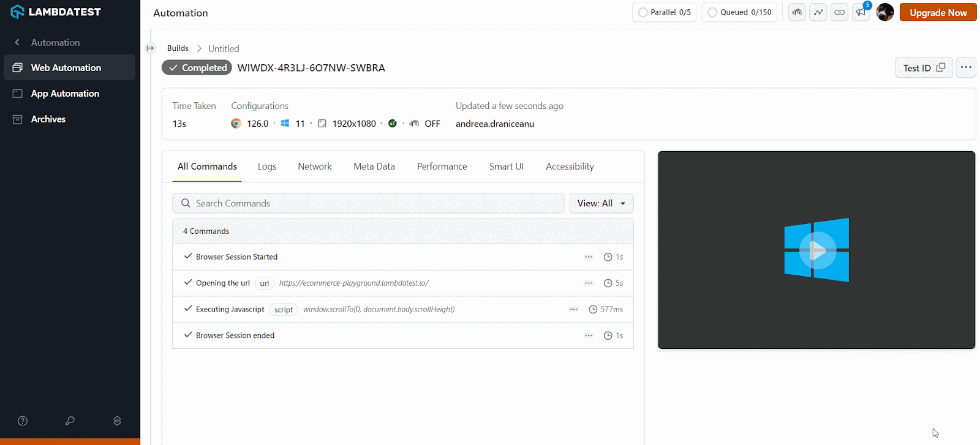980x445 pixels.
Task: Switch to the Logs tab
Action: click(267, 166)
